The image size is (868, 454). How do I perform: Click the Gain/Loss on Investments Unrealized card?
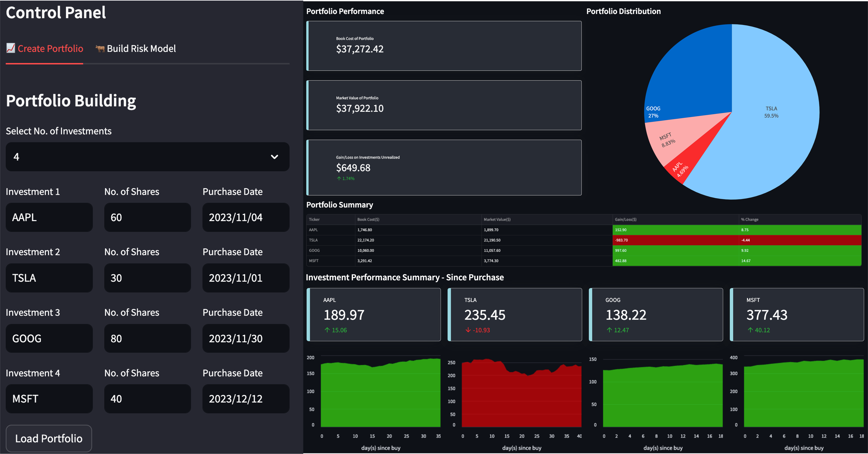(444, 167)
